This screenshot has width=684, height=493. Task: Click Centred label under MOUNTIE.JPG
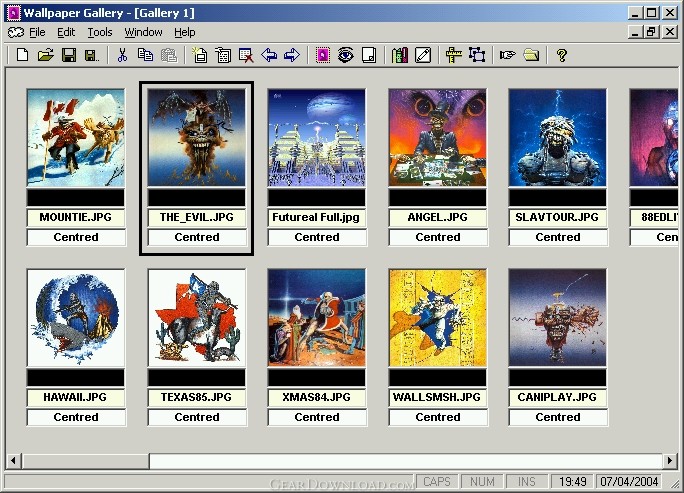tap(75, 237)
